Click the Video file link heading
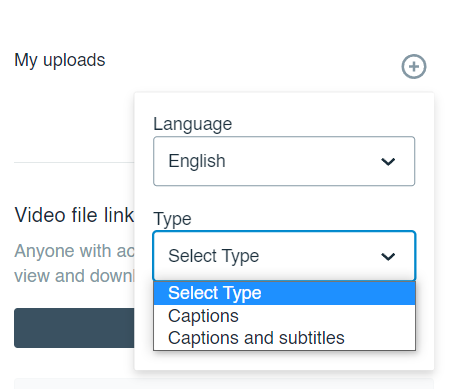457x389 pixels. point(74,215)
